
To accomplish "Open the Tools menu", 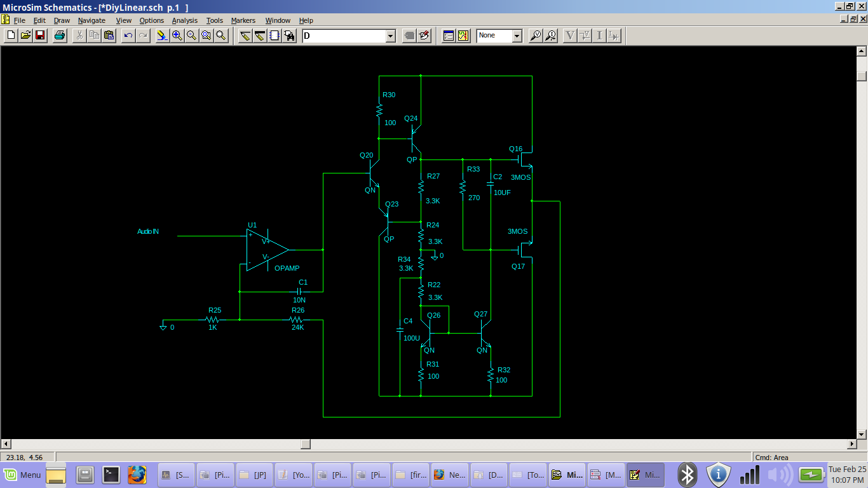I will click(x=215, y=20).
